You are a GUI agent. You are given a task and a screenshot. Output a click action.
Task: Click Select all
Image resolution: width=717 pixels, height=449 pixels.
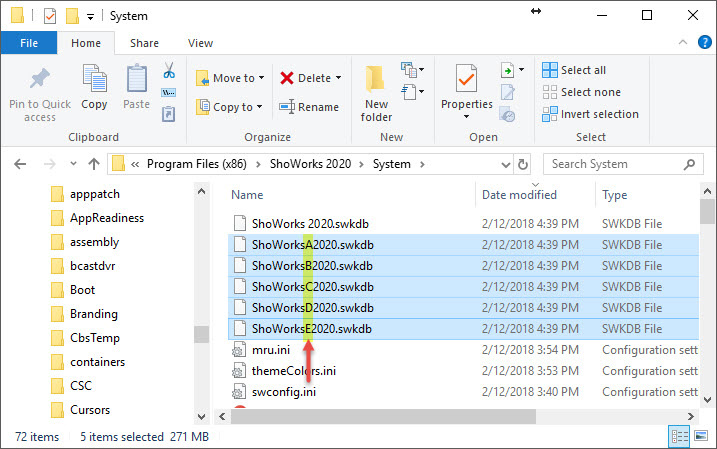point(574,70)
